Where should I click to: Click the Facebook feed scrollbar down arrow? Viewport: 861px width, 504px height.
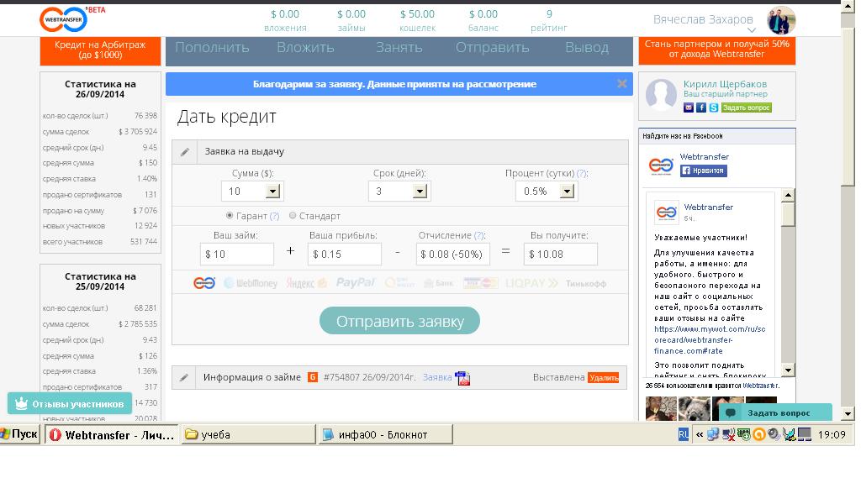(x=788, y=370)
